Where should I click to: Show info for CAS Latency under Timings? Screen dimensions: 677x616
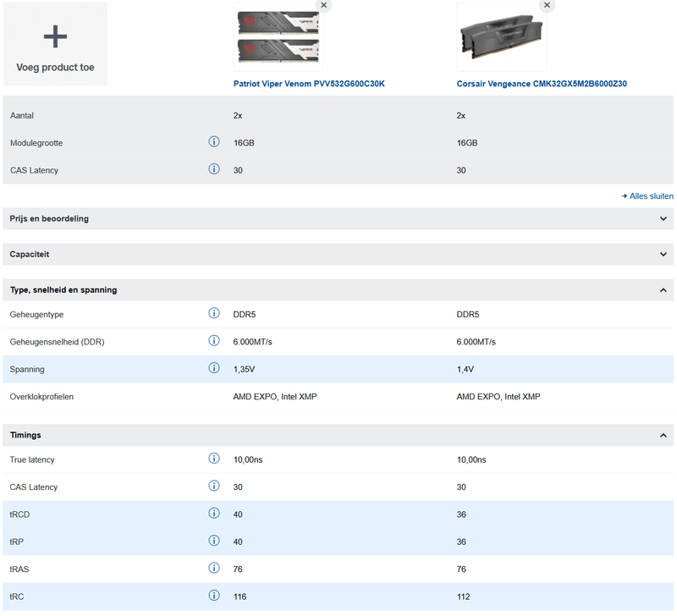[x=214, y=486]
